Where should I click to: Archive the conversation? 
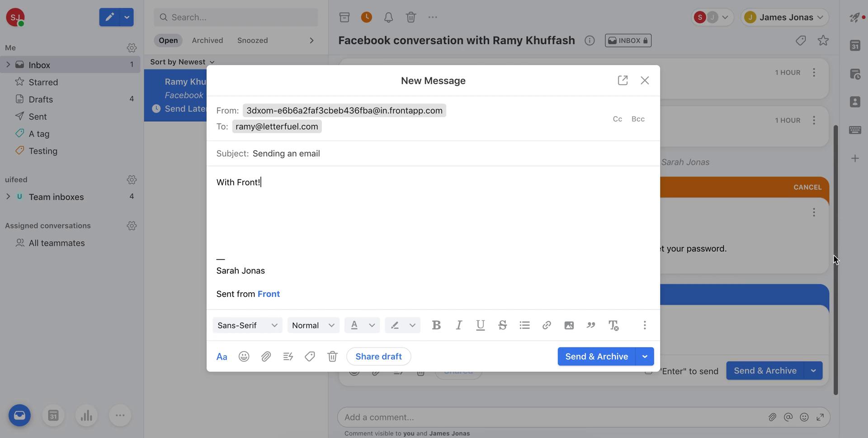pos(344,17)
